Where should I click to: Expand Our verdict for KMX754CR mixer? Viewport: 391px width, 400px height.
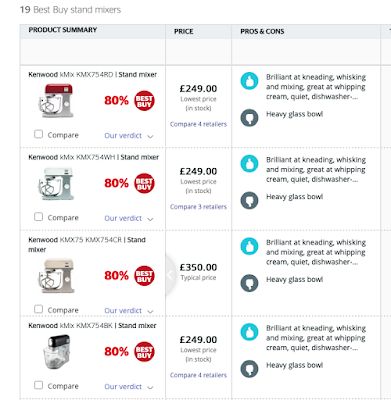click(129, 311)
